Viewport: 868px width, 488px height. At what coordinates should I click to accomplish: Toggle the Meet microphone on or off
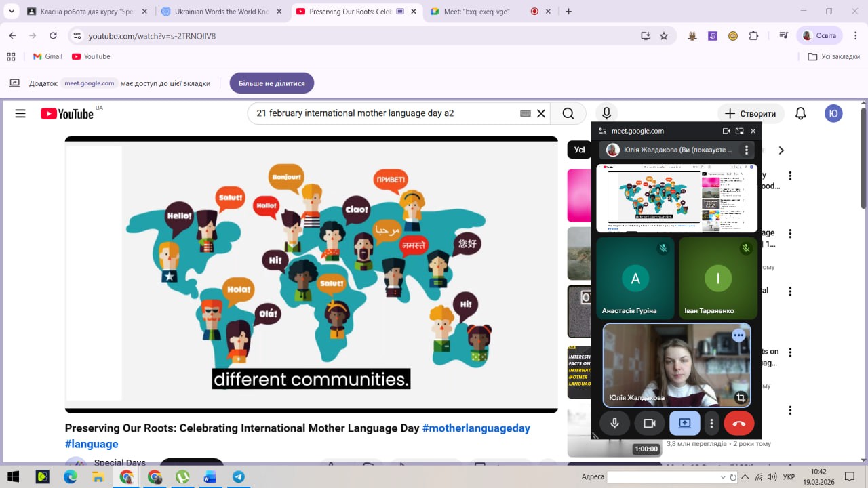click(614, 424)
